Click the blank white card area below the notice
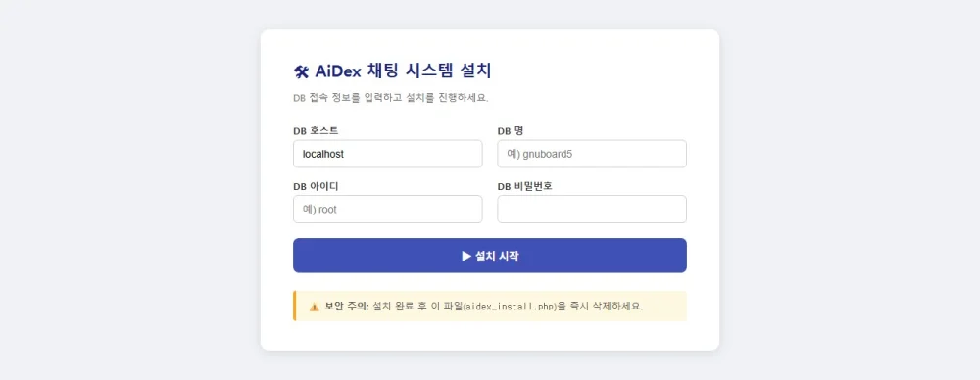Viewport: 980px width, 380px height. tap(490, 336)
